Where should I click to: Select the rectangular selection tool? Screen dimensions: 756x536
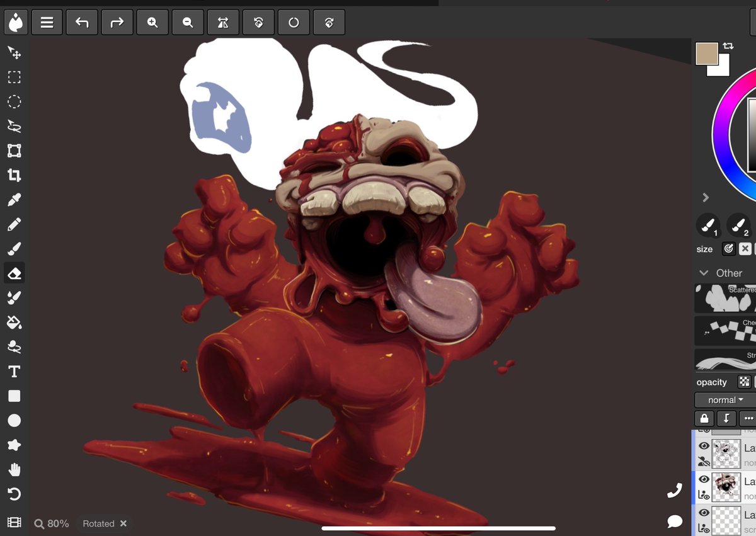[x=14, y=77]
